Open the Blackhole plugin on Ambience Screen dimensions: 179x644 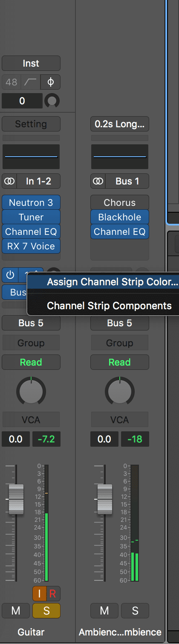click(120, 217)
